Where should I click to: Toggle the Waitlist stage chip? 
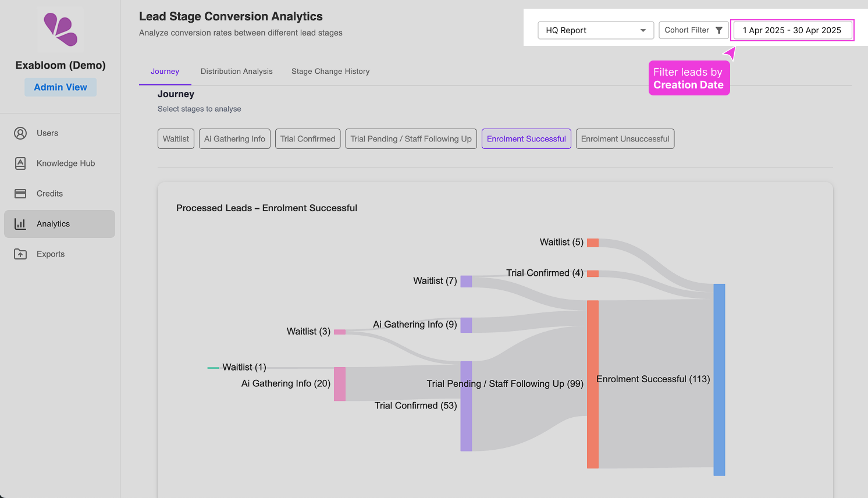click(176, 139)
